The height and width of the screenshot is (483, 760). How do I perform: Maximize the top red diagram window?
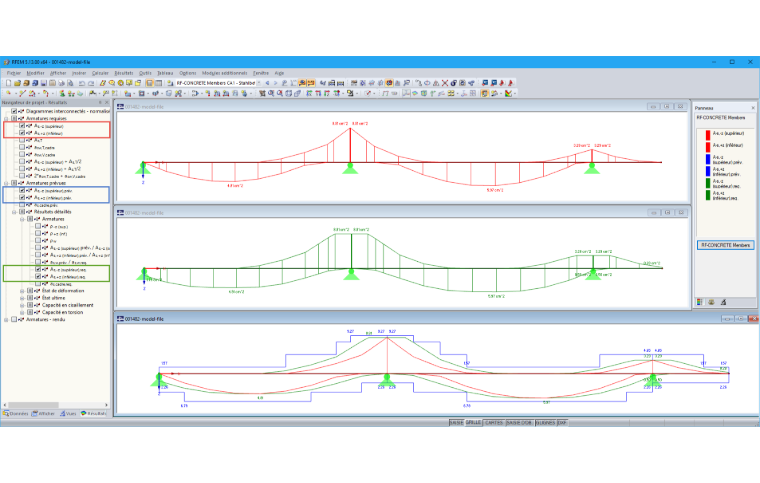pos(667,106)
